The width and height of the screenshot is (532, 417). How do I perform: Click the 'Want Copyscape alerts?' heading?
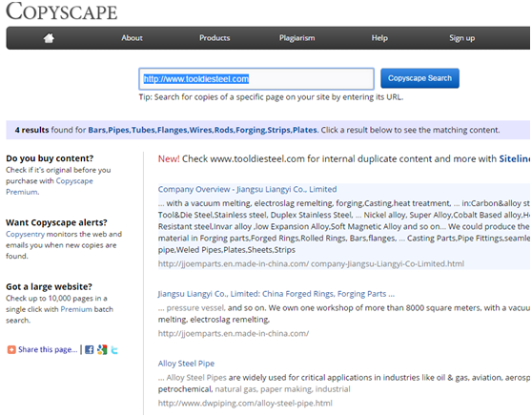56,222
